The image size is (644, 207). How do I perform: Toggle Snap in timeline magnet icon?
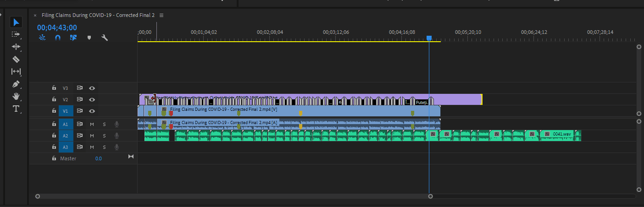tap(58, 38)
